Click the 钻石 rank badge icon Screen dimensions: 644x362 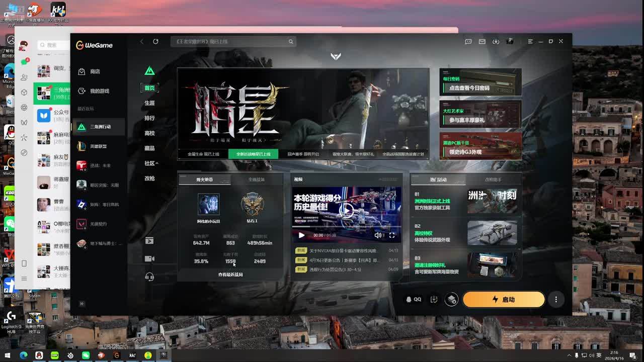pos(252,204)
